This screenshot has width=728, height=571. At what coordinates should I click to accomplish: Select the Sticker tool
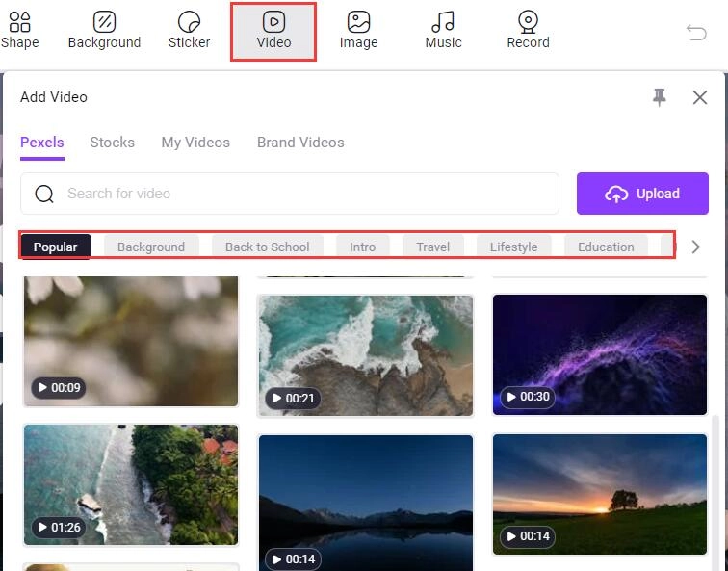click(x=190, y=30)
